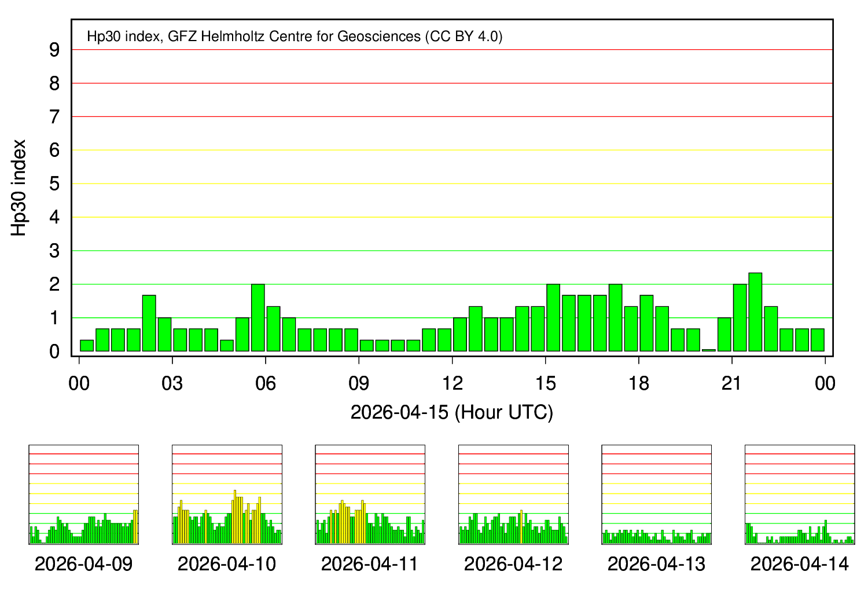Image resolution: width=868 pixels, height=608 pixels.
Task: Open the 2026-04-09 thumbnail chart
Action: click(83, 495)
